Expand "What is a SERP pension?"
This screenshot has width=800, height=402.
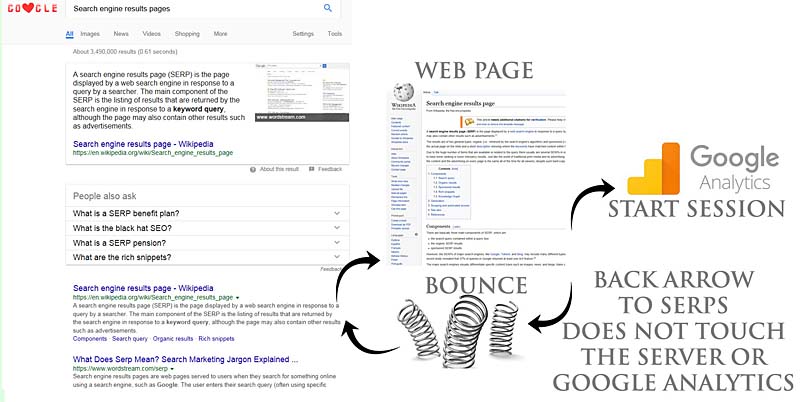207,243
